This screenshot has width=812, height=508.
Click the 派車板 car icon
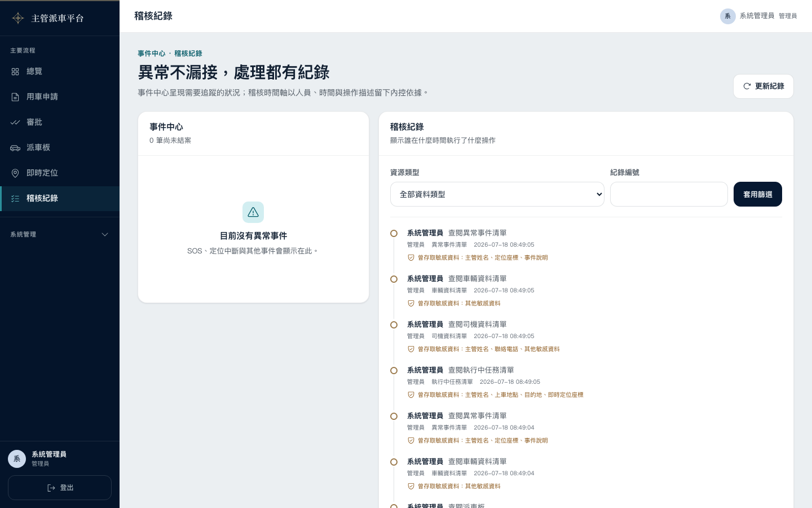(15, 148)
